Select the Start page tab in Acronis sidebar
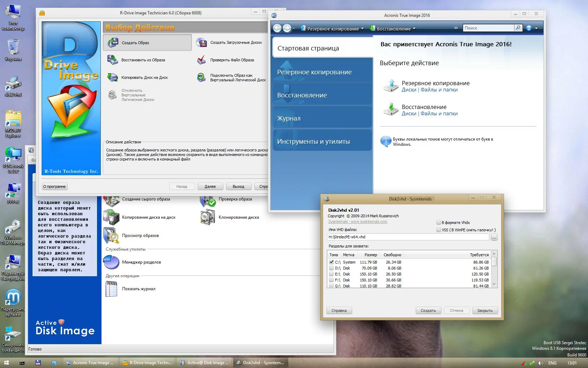This screenshot has width=588, height=368. (x=323, y=48)
